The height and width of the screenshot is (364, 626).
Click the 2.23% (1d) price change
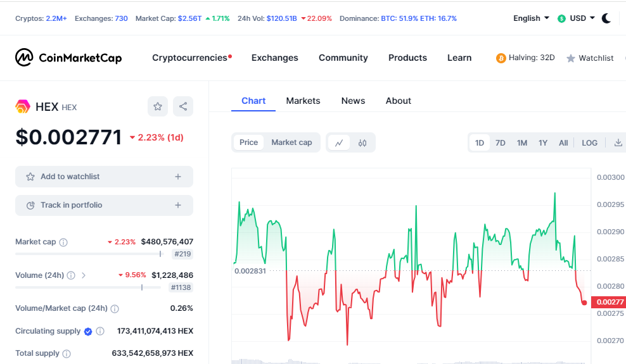[x=156, y=137]
